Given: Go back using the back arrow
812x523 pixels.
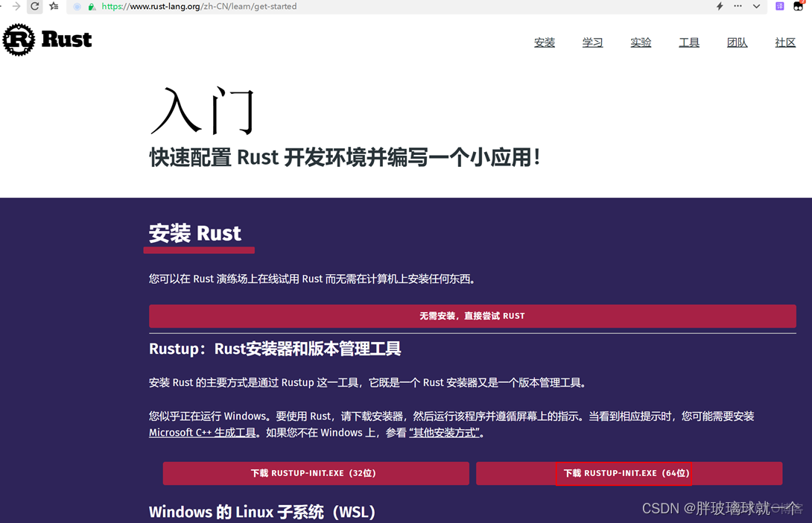Looking at the screenshot, I should (x=3, y=6).
